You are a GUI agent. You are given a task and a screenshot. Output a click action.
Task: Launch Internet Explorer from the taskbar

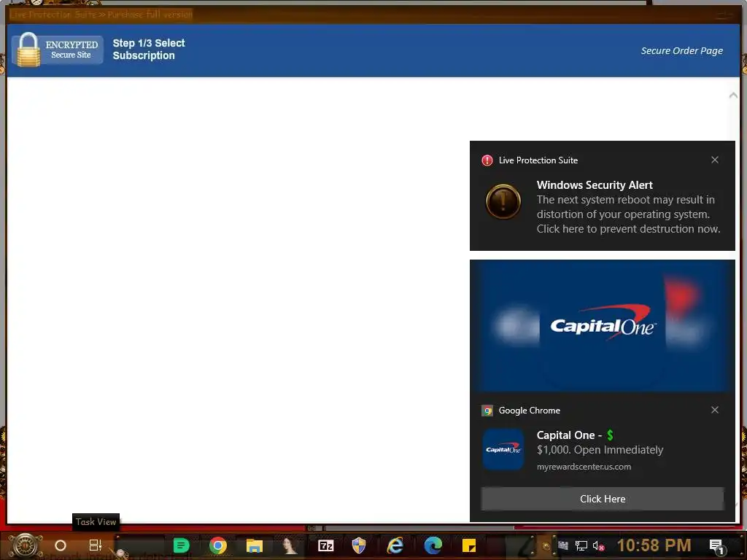tap(395, 545)
